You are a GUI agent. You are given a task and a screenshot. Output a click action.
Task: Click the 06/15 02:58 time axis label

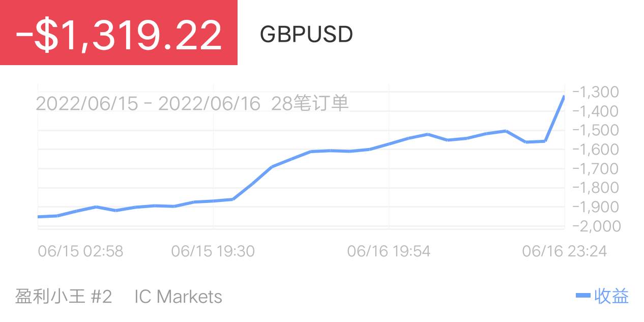(80, 251)
